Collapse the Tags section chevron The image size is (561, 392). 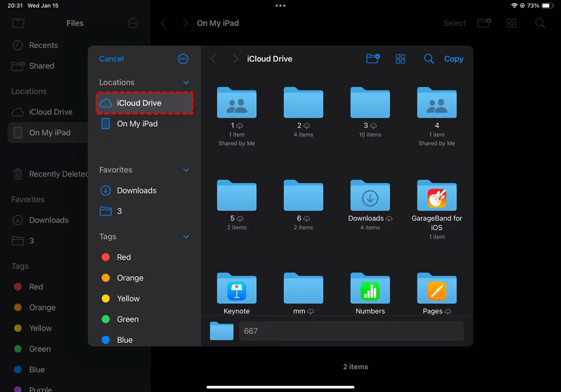point(186,237)
